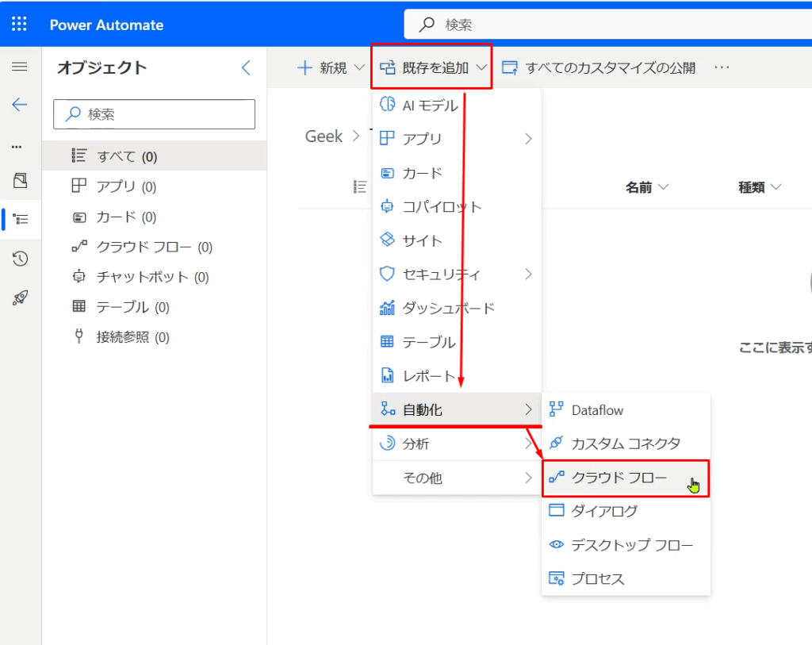Choose コパイロット from the menu
The height and width of the screenshot is (645, 812).
(x=457, y=207)
